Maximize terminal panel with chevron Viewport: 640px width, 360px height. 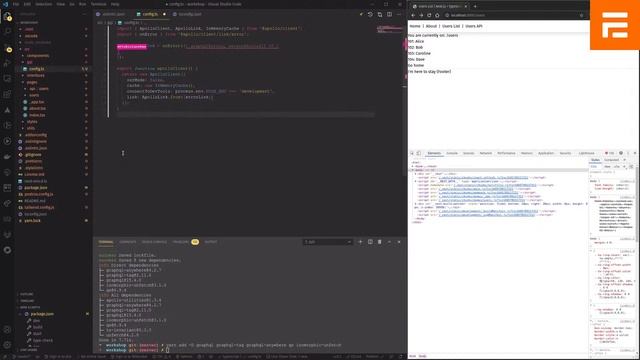tap(389, 242)
